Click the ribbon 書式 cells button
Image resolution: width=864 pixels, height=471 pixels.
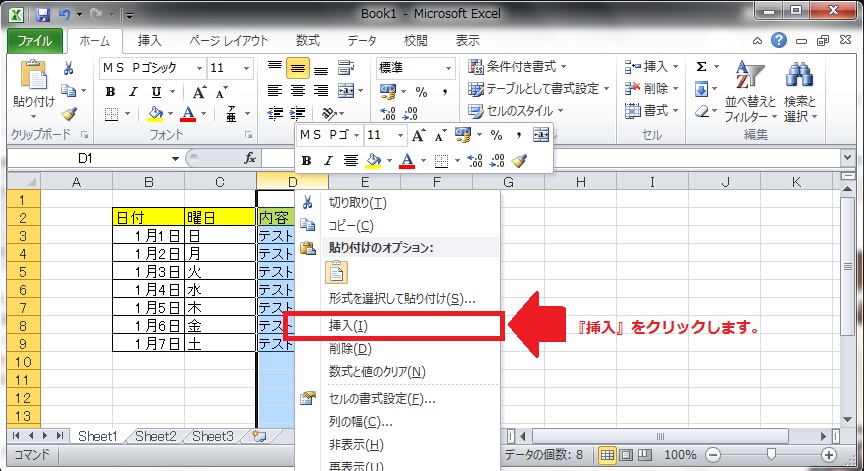[x=651, y=111]
